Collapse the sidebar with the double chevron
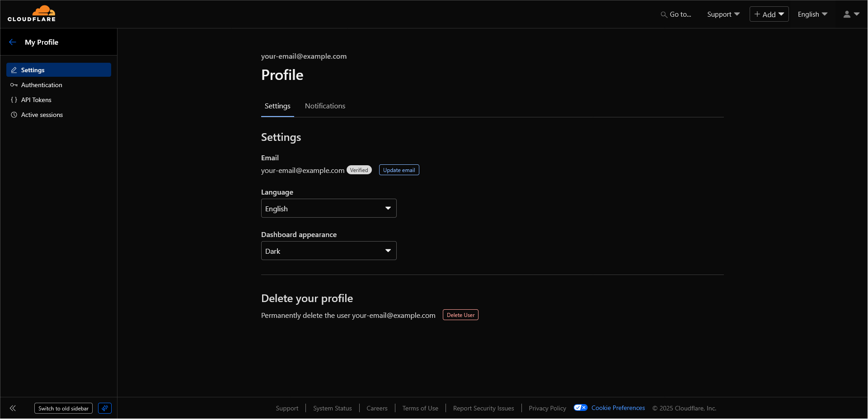Viewport: 868px width, 419px height. 13,408
